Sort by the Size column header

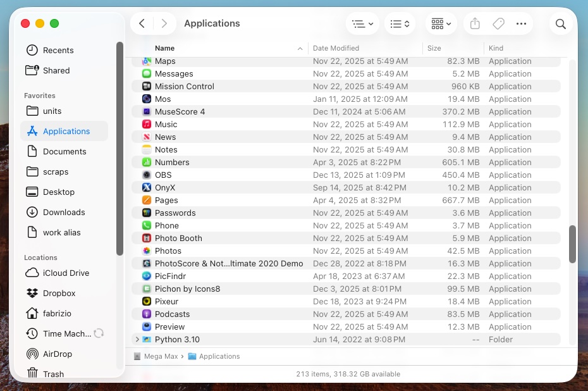click(453, 48)
